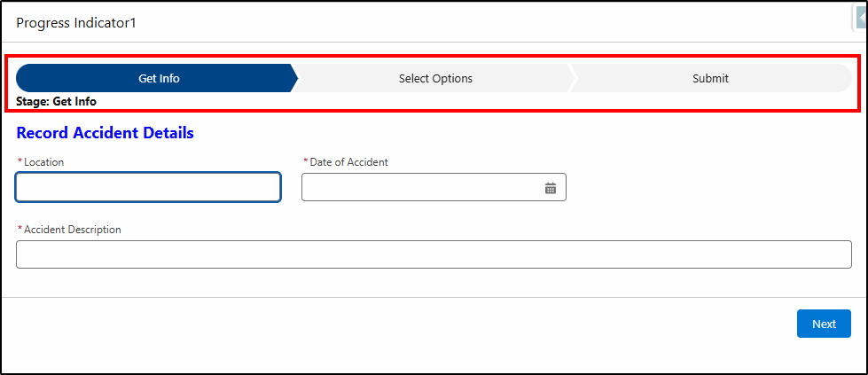Click the red asterisk beside Date of Accident
This screenshot has height=375, width=868.
[x=306, y=161]
